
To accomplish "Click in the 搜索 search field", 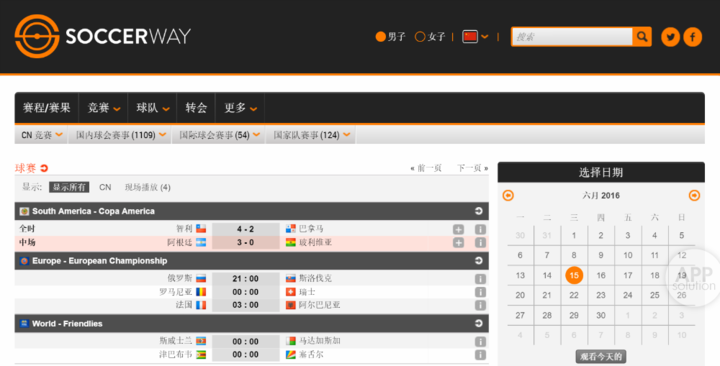I will pyautogui.click(x=572, y=37).
